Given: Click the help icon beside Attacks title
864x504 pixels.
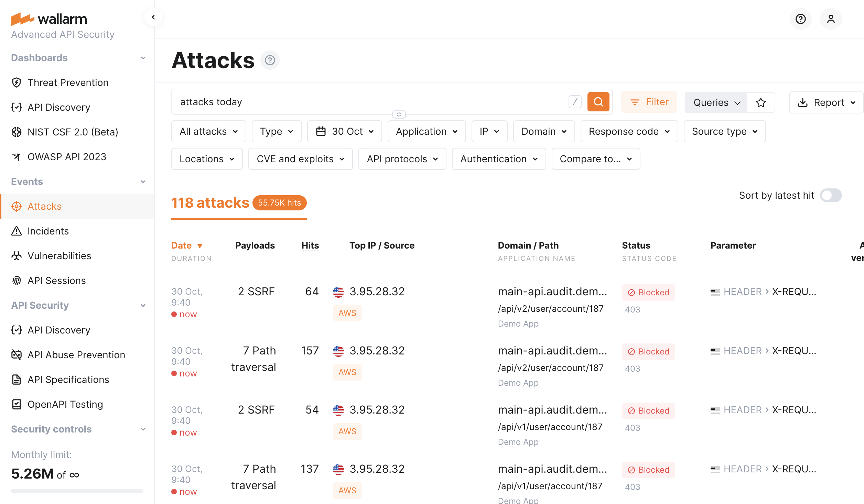Looking at the screenshot, I should (270, 61).
